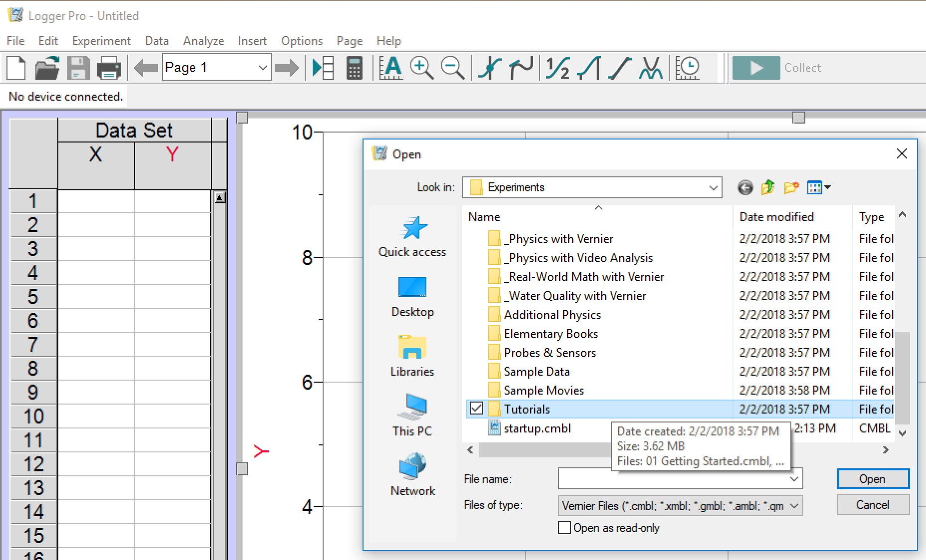Expand the Files of type dropdown
This screenshot has height=560, width=926.
click(794, 506)
